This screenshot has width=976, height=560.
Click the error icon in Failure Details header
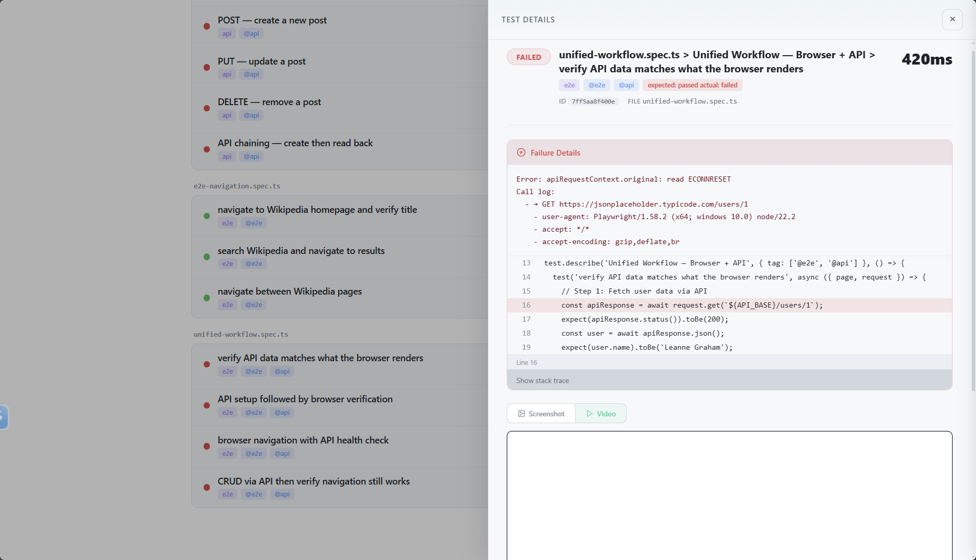(521, 152)
